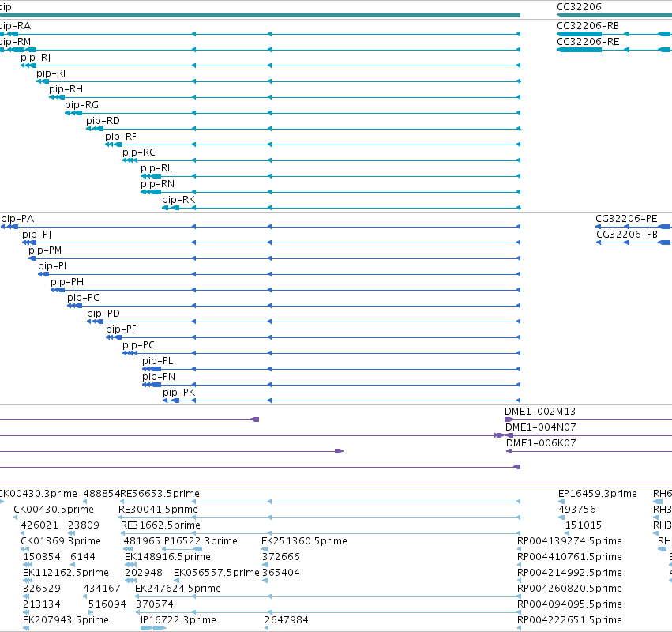Select protein pip-PA label
Screen dimensions: 672x632
[17, 219]
